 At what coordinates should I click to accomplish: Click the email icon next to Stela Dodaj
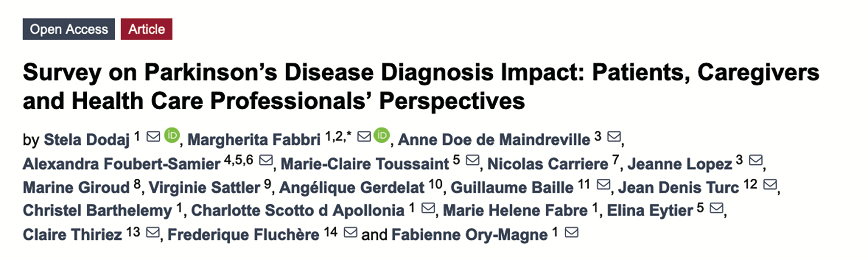click(x=153, y=136)
